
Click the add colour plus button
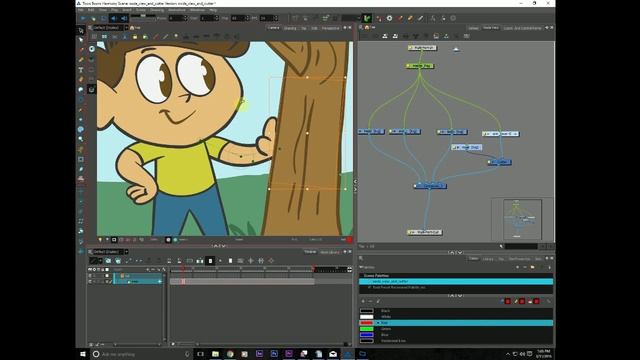pos(363,301)
